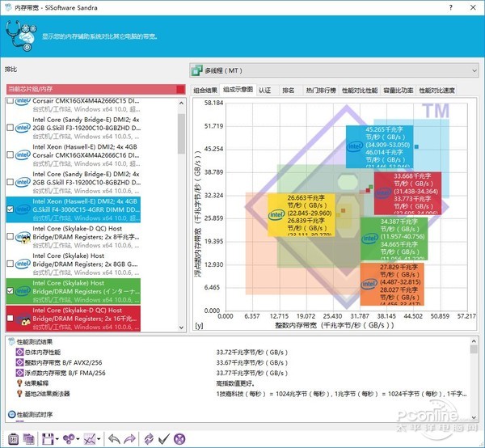Select the 组成示意图 tab
The height and width of the screenshot is (448, 485).
[238, 90]
